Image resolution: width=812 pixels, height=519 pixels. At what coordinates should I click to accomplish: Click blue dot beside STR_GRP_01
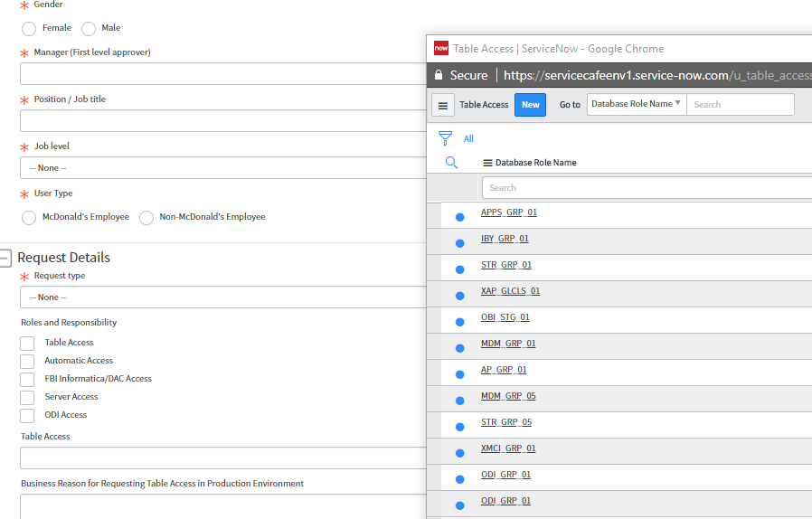[x=460, y=269]
